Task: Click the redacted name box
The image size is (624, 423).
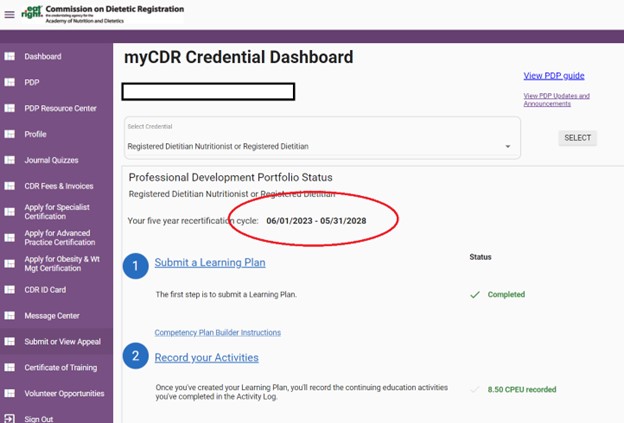Action: (208, 92)
